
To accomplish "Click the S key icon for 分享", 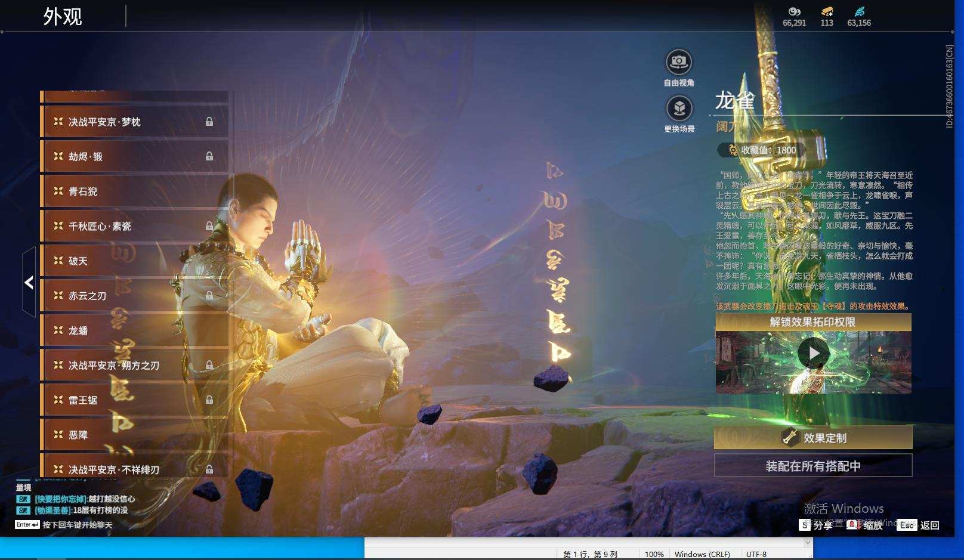I will [805, 525].
